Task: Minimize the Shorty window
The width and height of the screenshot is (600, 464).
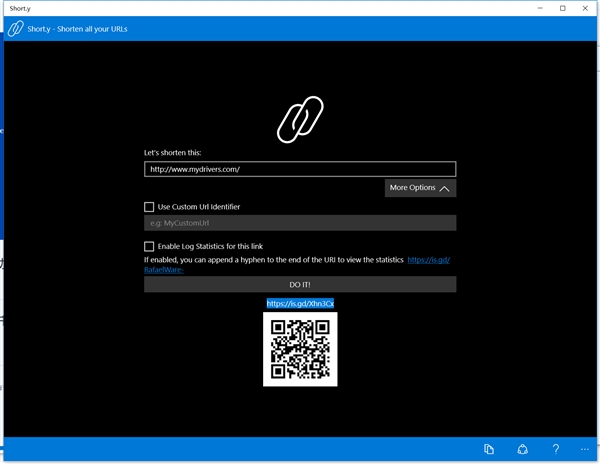Action: click(540, 8)
